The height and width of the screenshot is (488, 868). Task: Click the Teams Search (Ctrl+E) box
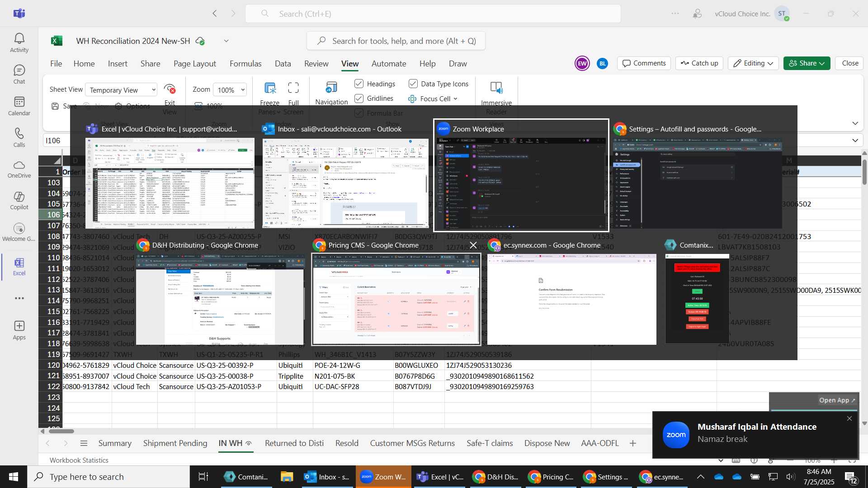433,14
